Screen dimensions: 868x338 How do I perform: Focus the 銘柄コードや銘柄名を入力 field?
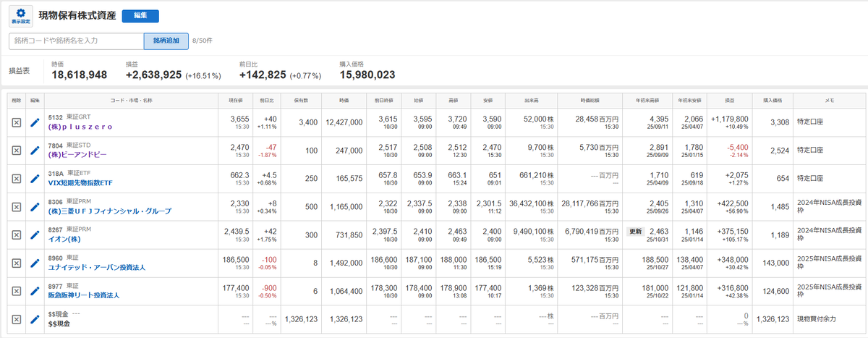pyautogui.click(x=76, y=41)
